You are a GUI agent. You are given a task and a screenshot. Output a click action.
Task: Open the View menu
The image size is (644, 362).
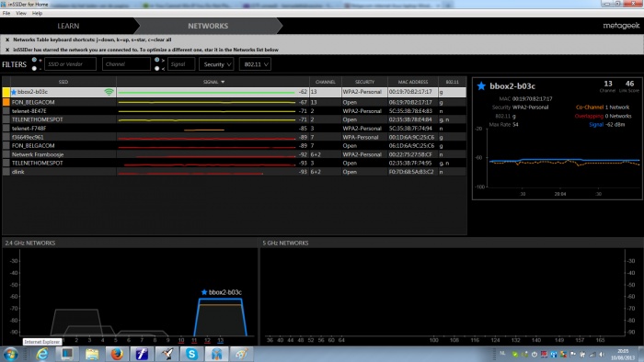click(x=21, y=13)
